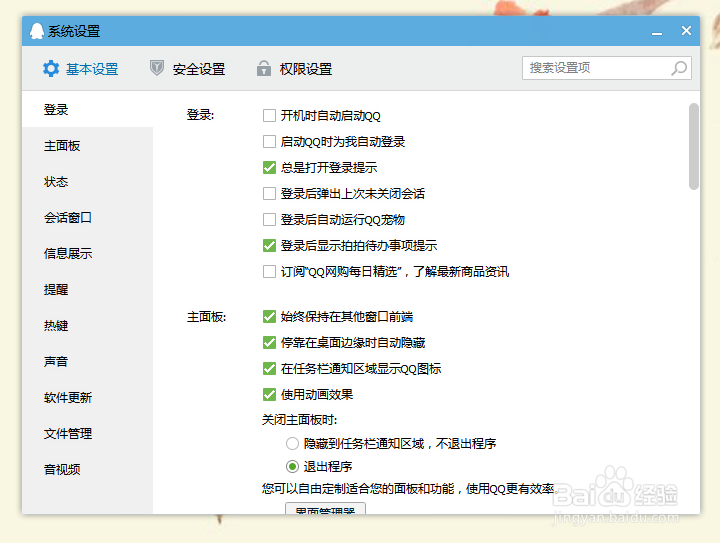Screen dimensions: 720x543
Task: Select 主面板 in the sidebar
Action: pos(87,146)
